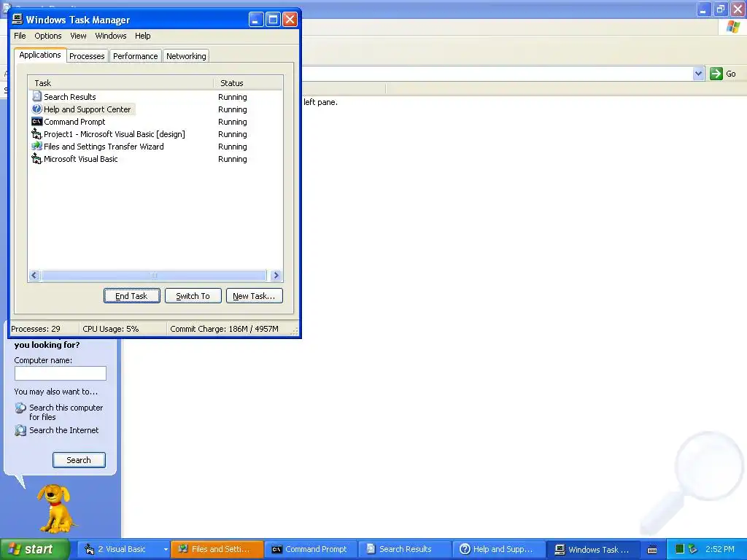Click the Help and Support Center icon
The width and height of the screenshot is (747, 560).
tap(36, 109)
